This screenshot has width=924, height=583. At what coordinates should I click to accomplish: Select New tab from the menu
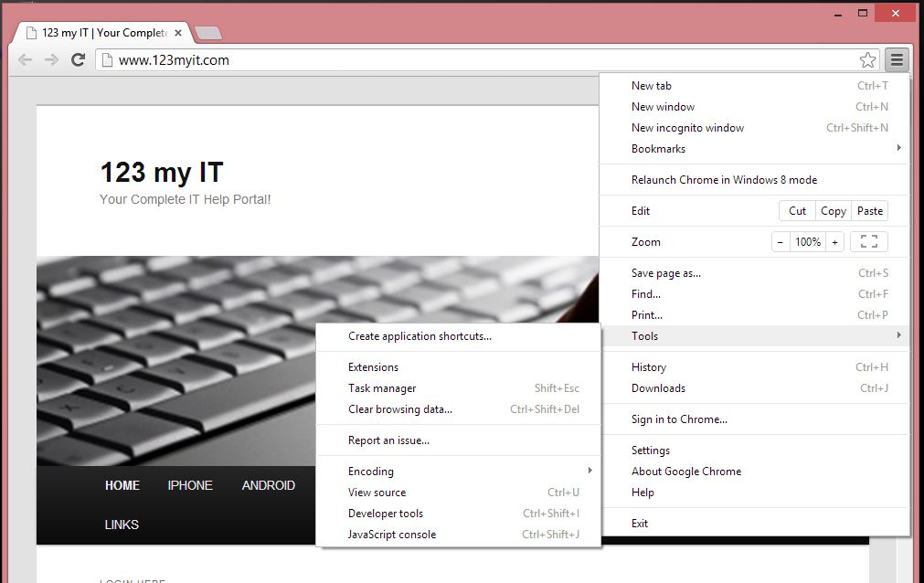coord(755,86)
